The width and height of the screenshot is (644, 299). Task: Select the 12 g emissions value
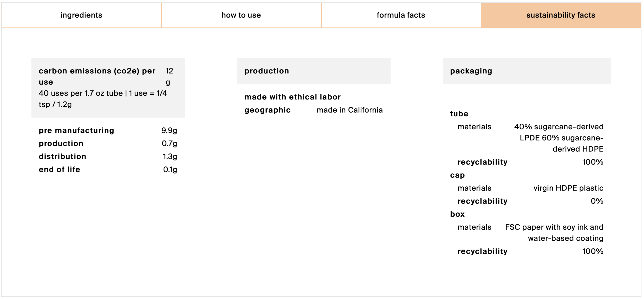(169, 76)
